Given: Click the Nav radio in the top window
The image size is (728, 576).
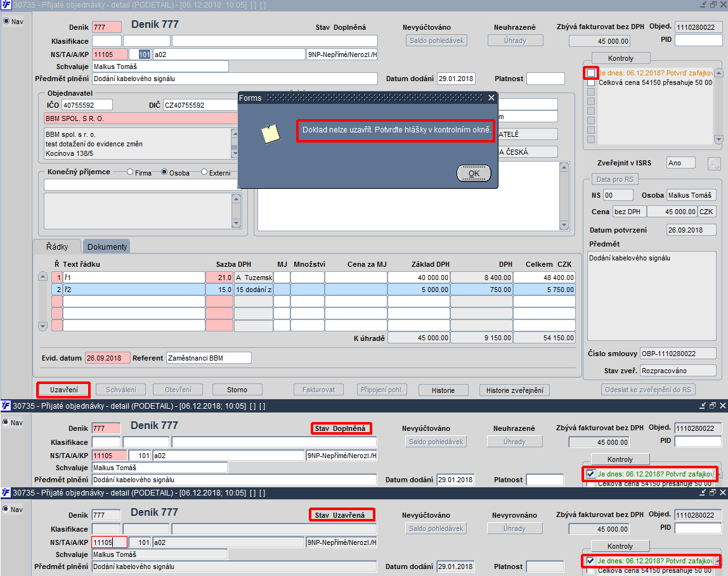Looking at the screenshot, I should click(x=6, y=22).
